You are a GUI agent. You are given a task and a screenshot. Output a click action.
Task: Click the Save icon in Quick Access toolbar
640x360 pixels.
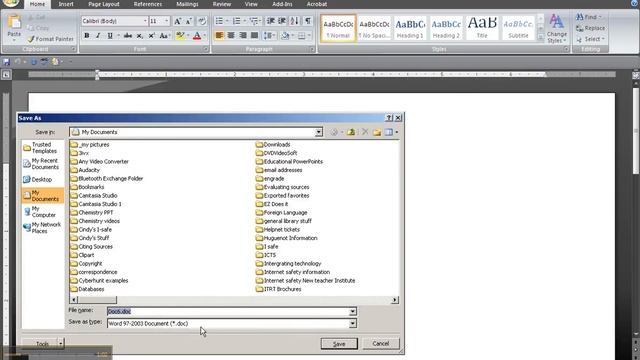coord(6,62)
